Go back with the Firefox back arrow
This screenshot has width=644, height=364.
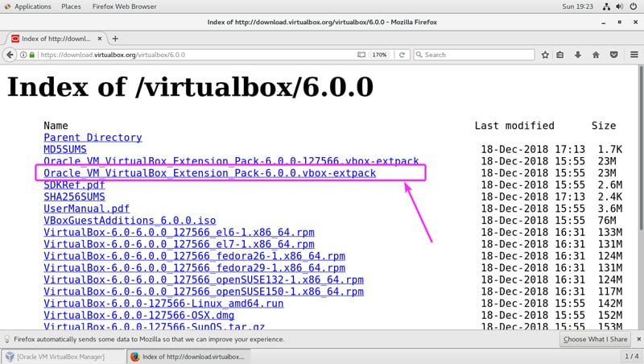(x=10, y=55)
